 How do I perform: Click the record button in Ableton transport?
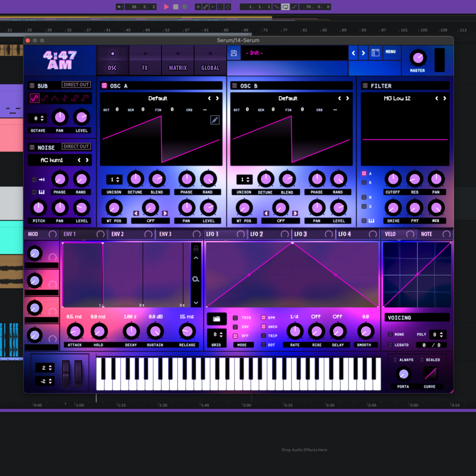coord(185,7)
